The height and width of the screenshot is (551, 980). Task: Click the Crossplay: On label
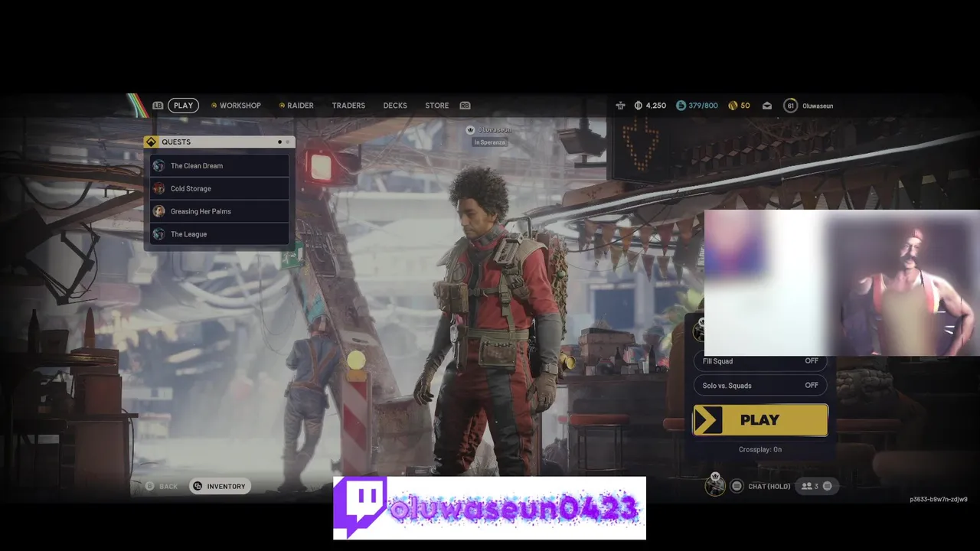tap(760, 449)
